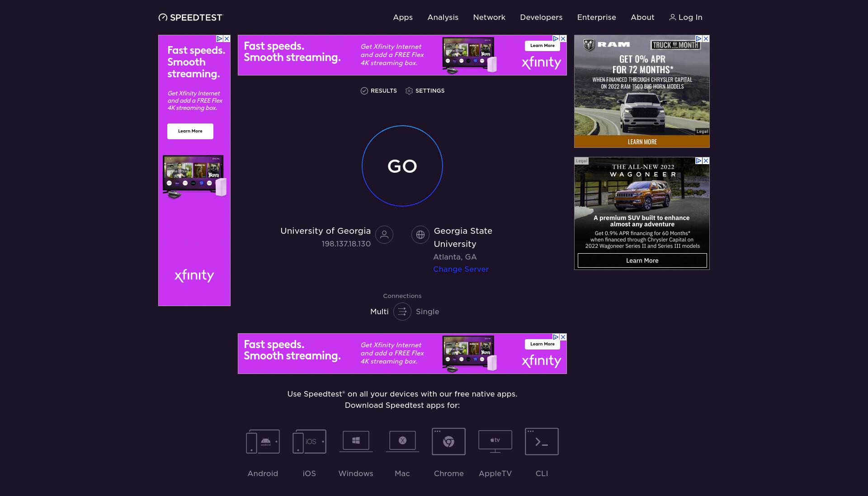Click the Android label under apps
This screenshot has width=868, height=496.
pos(263,473)
